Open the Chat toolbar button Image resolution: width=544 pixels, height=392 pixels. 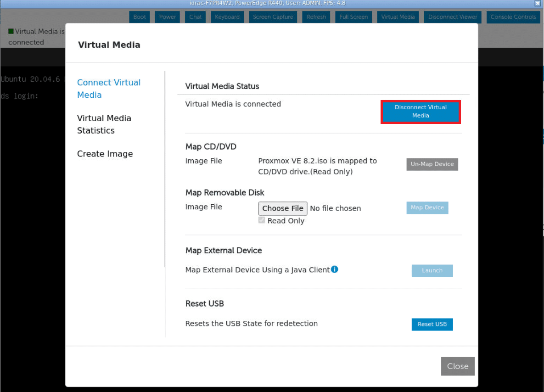coord(196,17)
